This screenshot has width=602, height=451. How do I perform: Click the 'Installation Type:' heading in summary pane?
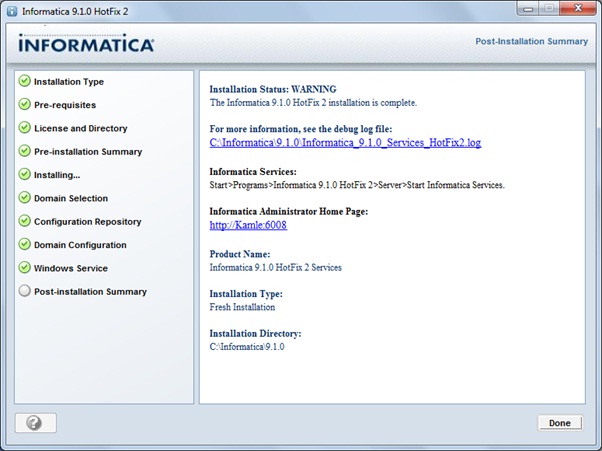[246, 294]
